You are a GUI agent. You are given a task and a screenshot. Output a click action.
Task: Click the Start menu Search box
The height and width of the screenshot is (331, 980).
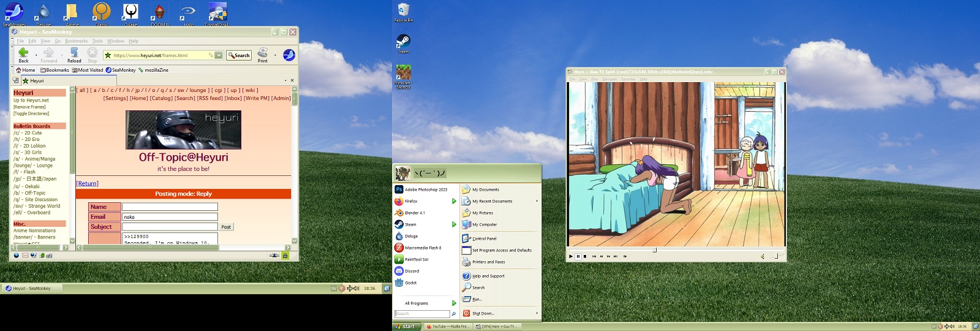click(422, 314)
